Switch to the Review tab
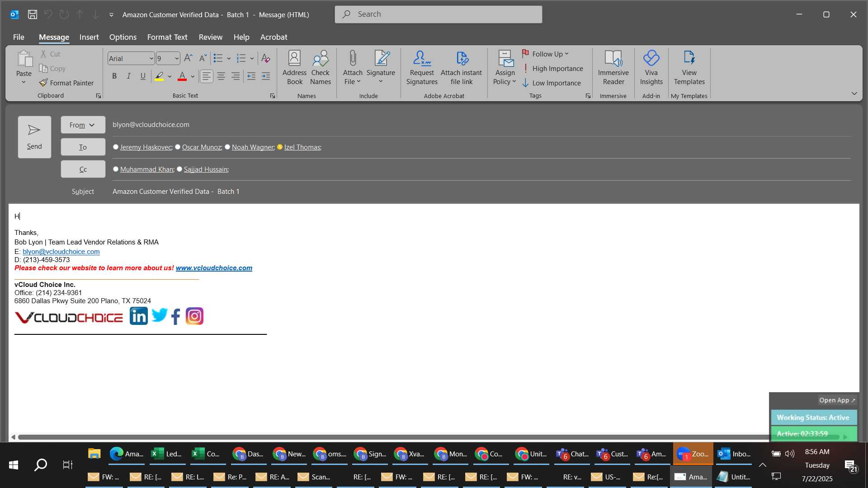 (x=211, y=37)
